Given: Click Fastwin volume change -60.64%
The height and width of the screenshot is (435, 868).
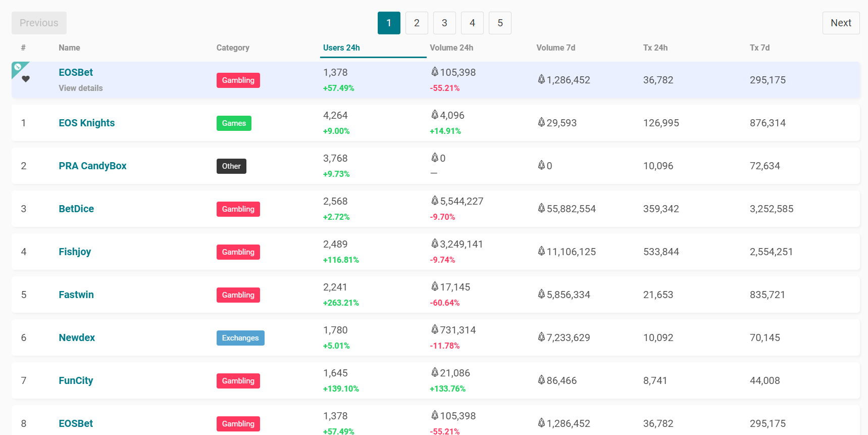Looking at the screenshot, I should click(x=444, y=303).
